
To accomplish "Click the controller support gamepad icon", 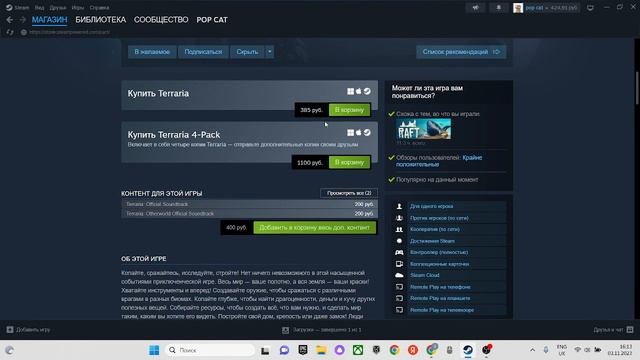I will pos(399,252).
